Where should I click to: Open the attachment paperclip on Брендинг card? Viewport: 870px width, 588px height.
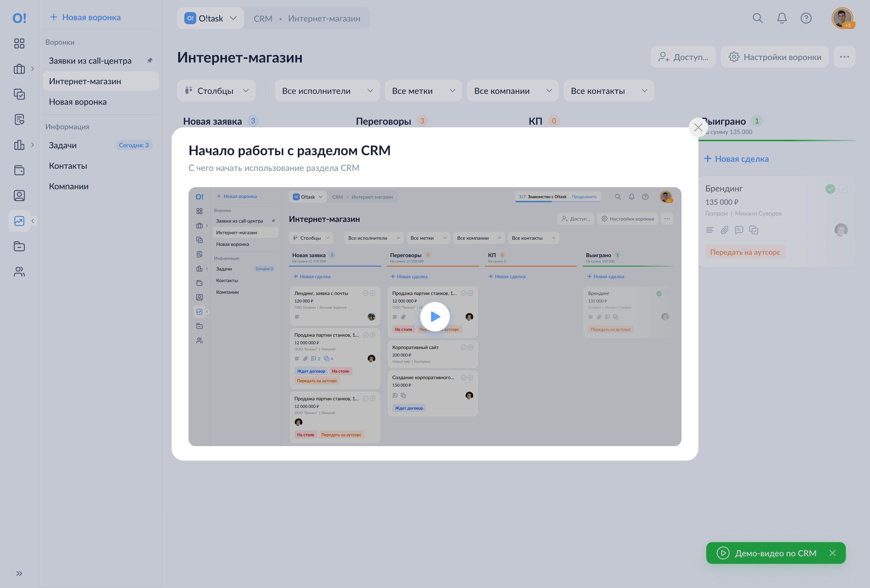pos(725,230)
